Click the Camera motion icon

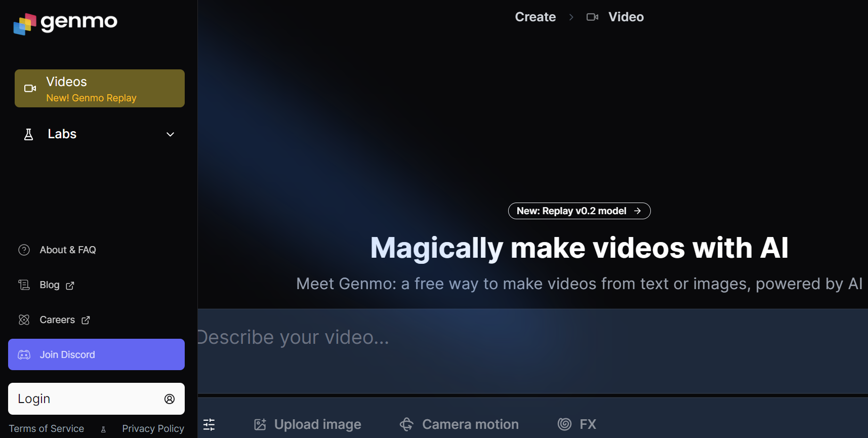point(406,424)
